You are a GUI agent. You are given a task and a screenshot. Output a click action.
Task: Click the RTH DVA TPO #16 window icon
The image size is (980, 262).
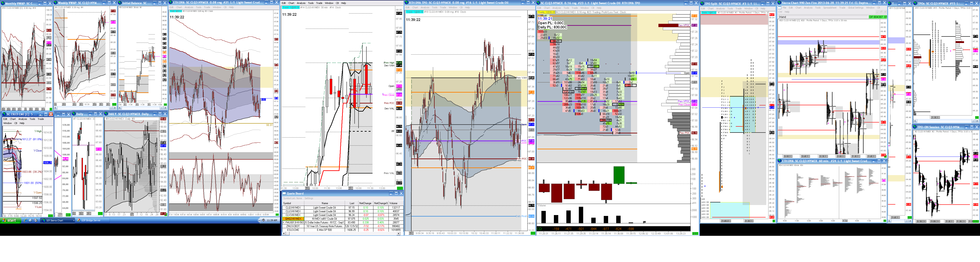(407, 2)
